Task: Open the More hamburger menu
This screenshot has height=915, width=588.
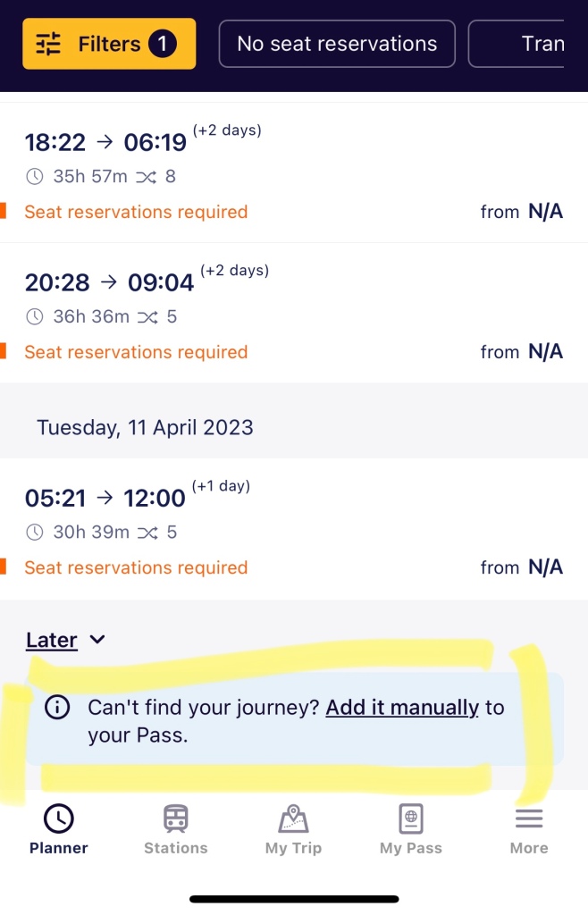Action: click(529, 818)
